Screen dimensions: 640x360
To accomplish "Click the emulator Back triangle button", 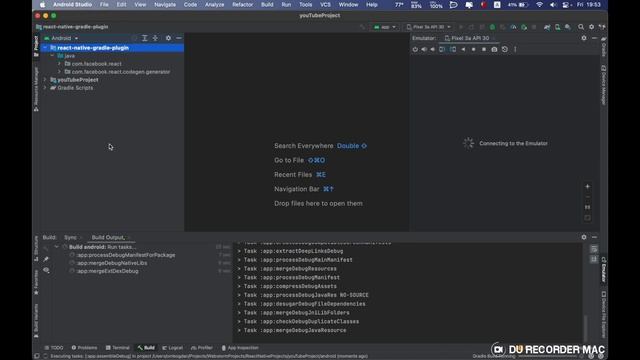I will (x=463, y=49).
